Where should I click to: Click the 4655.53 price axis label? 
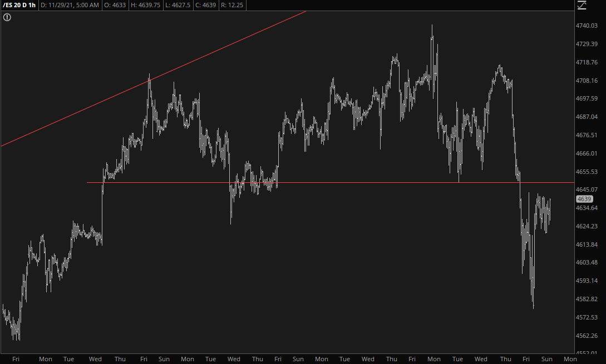(586, 172)
